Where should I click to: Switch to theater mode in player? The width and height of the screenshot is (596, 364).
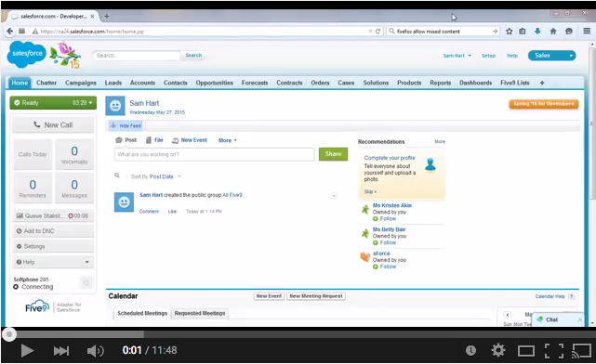tap(526, 350)
